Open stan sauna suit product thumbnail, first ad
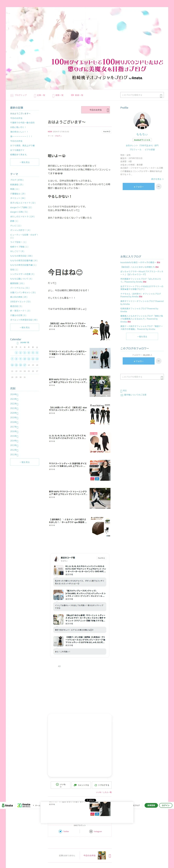Image resolution: width=174 pixels, height=868 pixels. [x=100, y=330]
